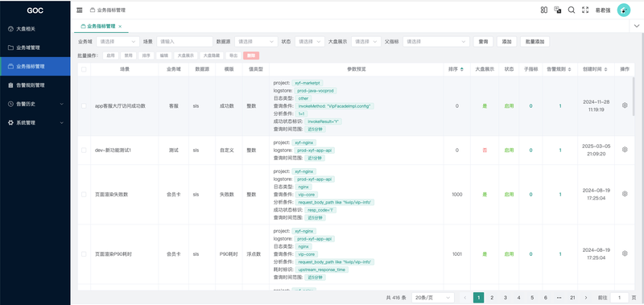Expand the 告警历史 sidebar submenu
Image resolution: width=644 pixels, height=305 pixels.
pos(62,104)
